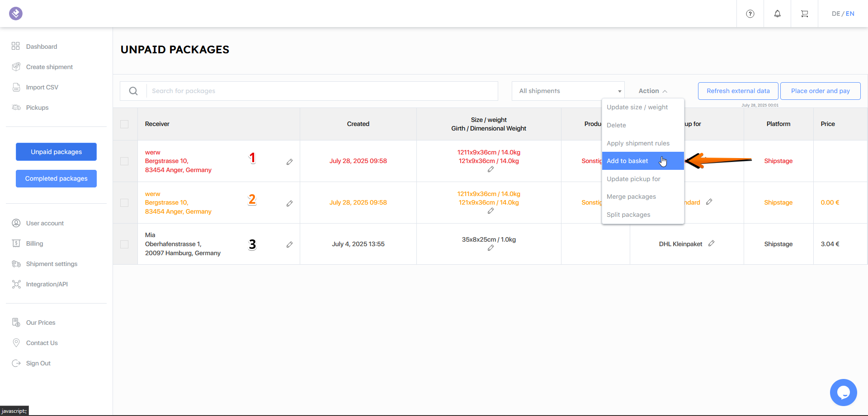Expand the All shipments filter dropdown
The image size is (868, 416).
[568, 91]
